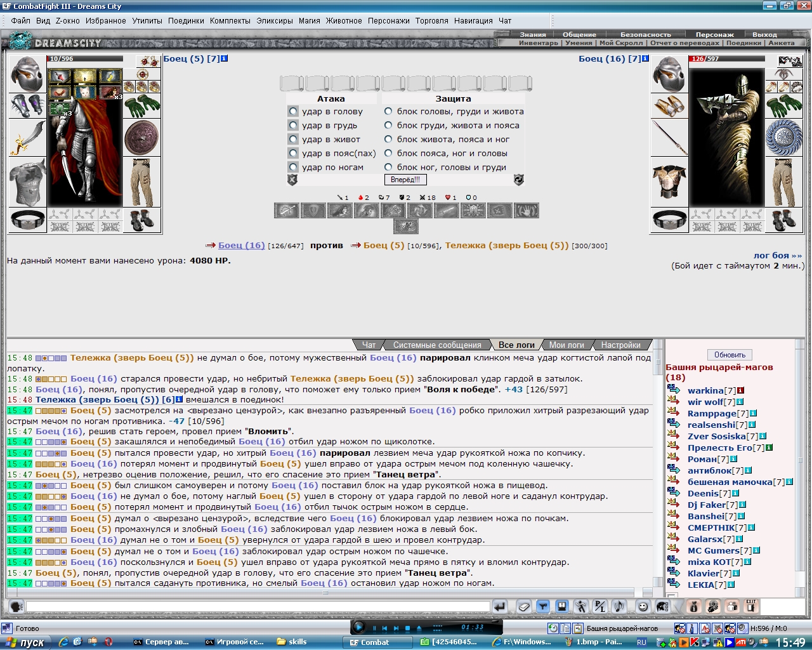This screenshot has height=650, width=812.
Task: Select defense 'блок груди, живота и пояса'
Action: [388, 125]
